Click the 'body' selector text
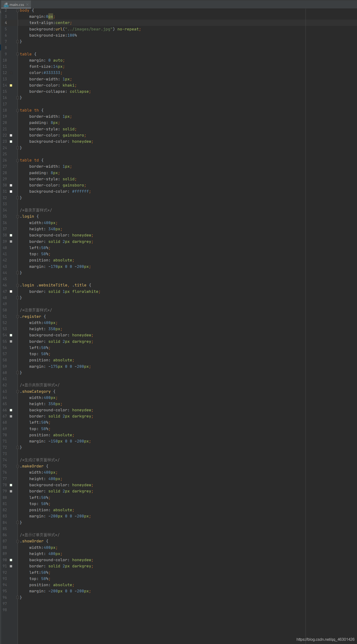 pyautogui.click(x=25, y=10)
